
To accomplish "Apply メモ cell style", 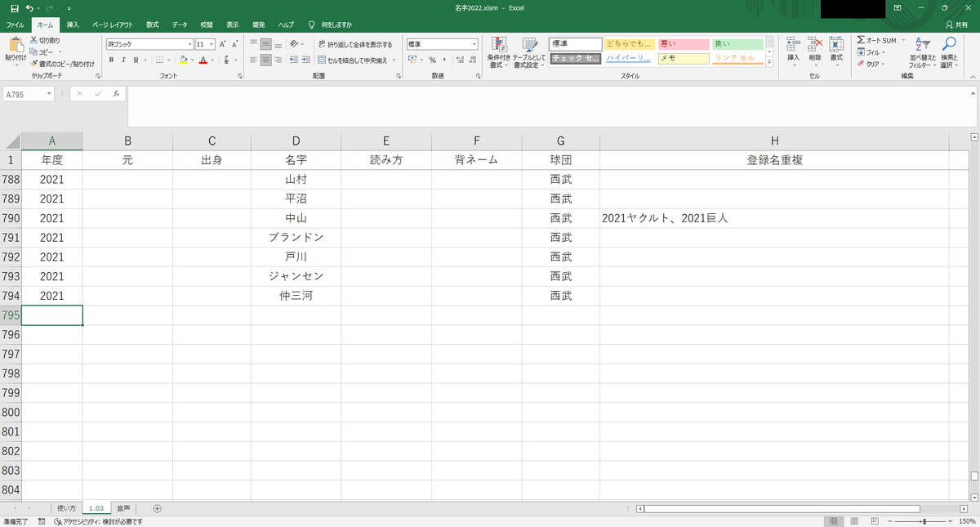I will (683, 59).
